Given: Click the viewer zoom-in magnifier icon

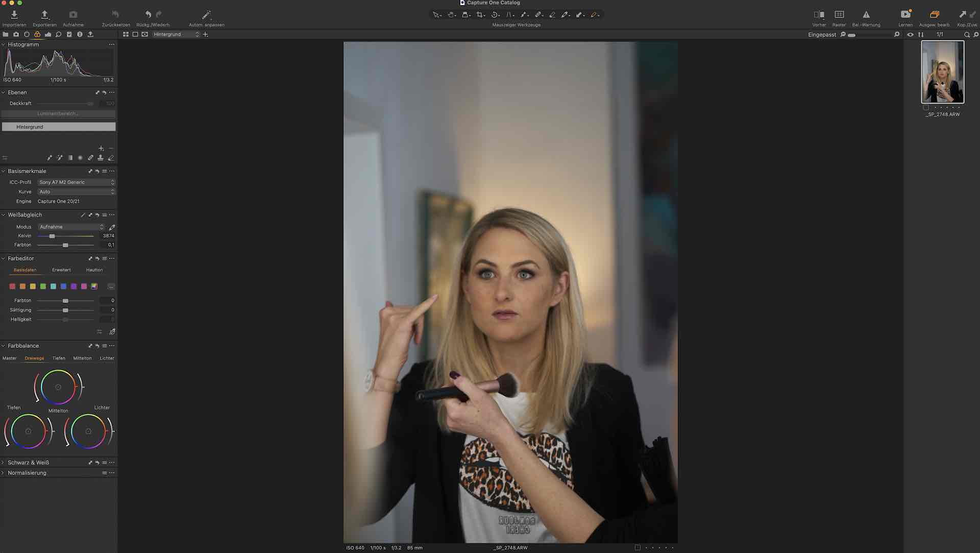Looking at the screenshot, I should coord(897,34).
